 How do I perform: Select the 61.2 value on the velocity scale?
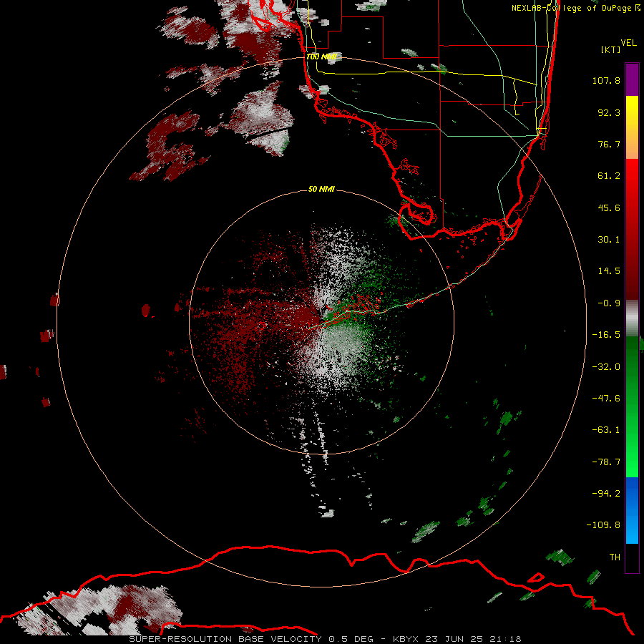point(609,176)
